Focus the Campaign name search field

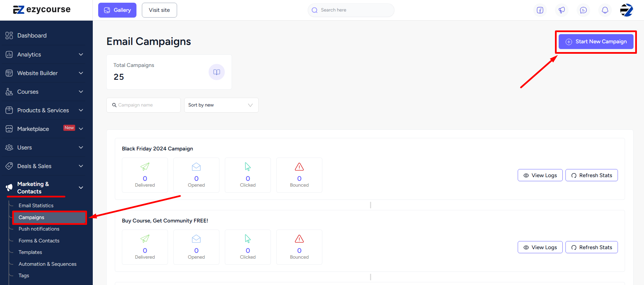click(x=144, y=105)
